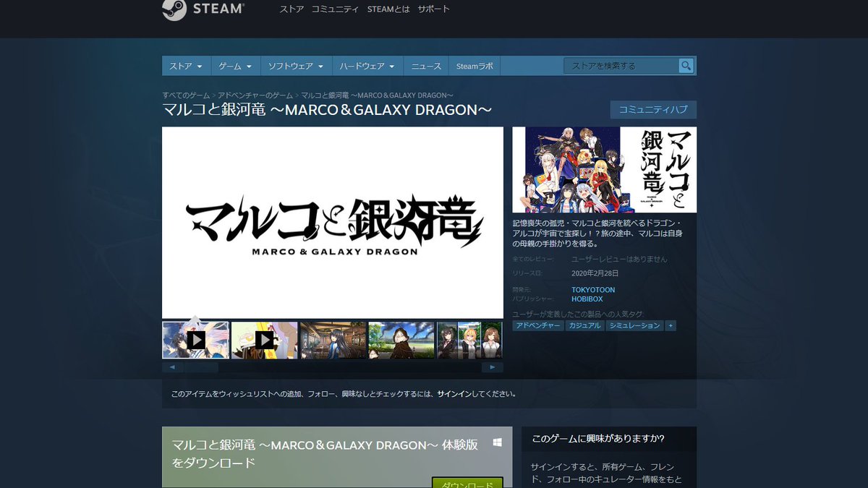This screenshot has height=488, width=868.
Task: Click the search magnifier icon
Action: [x=686, y=66]
